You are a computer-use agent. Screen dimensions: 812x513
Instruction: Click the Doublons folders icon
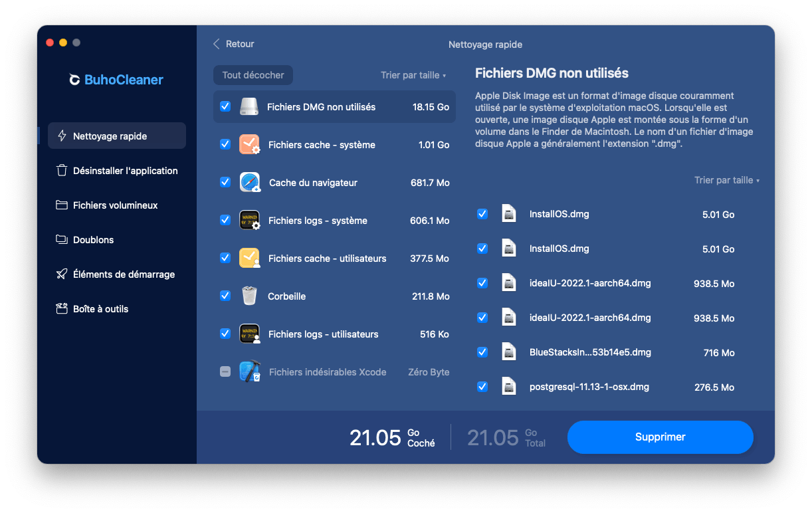[62, 239]
